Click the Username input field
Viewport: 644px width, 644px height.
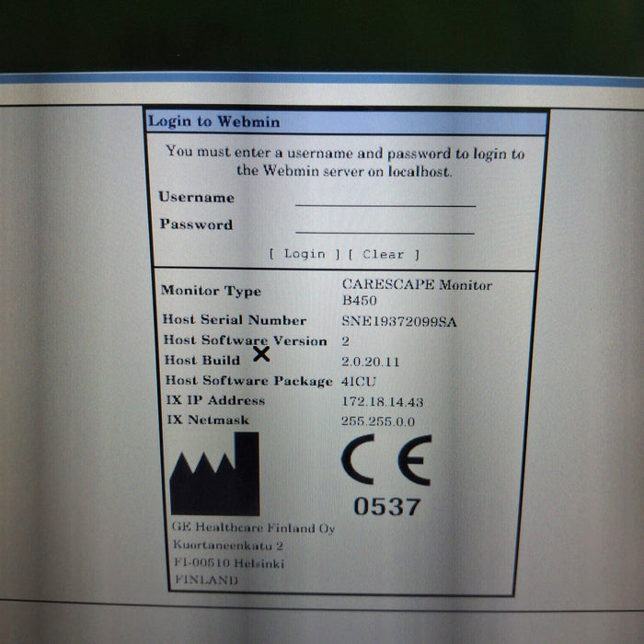385,198
